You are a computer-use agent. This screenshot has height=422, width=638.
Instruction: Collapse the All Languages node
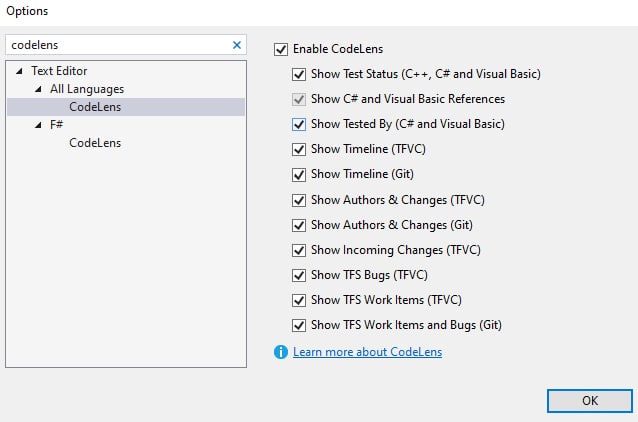pos(38,89)
